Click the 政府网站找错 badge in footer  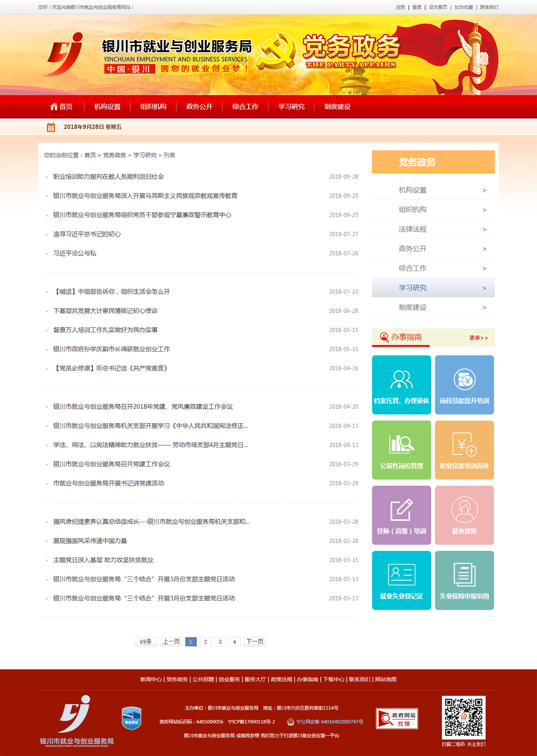click(x=397, y=719)
